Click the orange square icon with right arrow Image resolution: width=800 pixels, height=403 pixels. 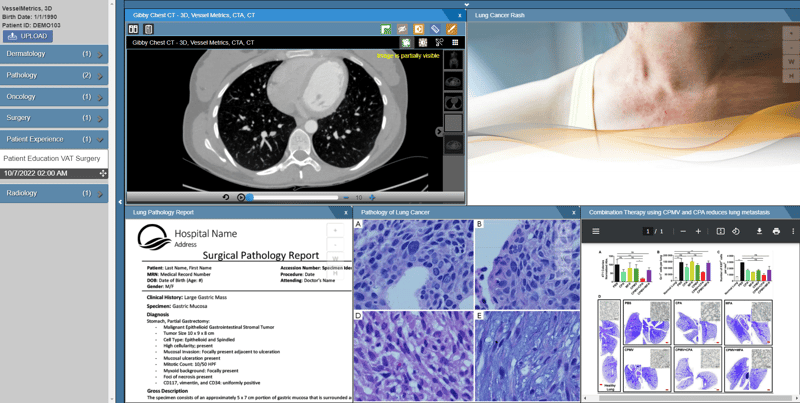coord(418,29)
